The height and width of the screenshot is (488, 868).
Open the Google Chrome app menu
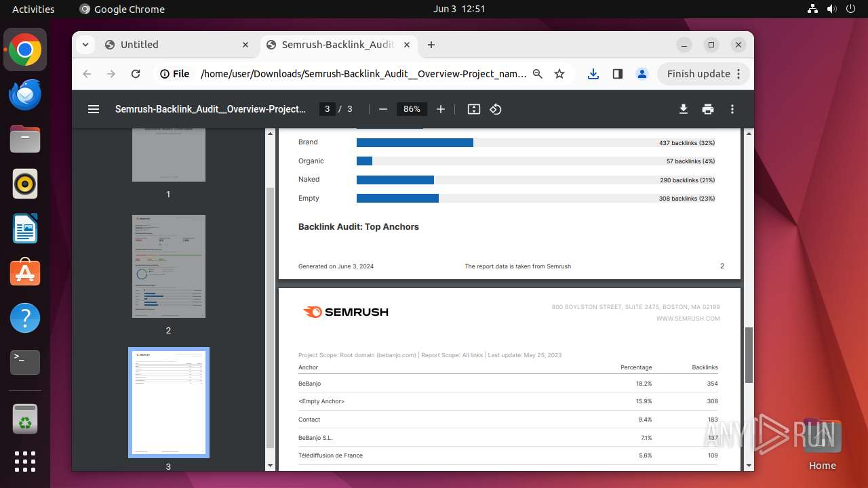point(122,9)
